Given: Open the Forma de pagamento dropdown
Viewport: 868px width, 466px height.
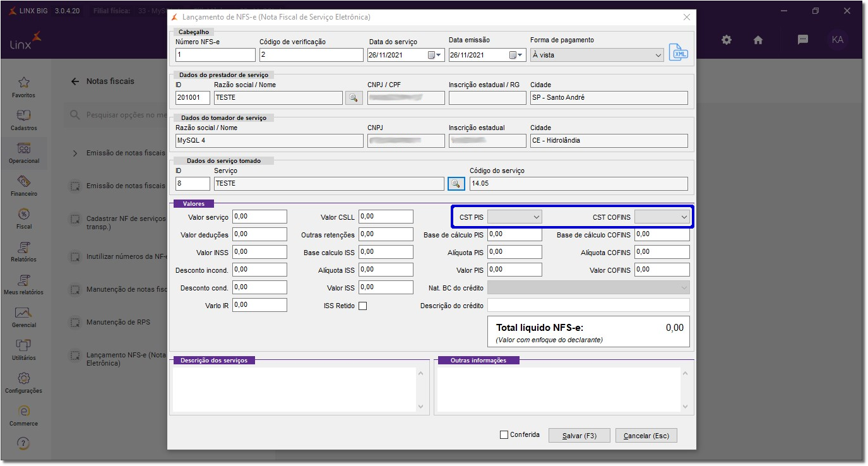Looking at the screenshot, I should (597, 55).
